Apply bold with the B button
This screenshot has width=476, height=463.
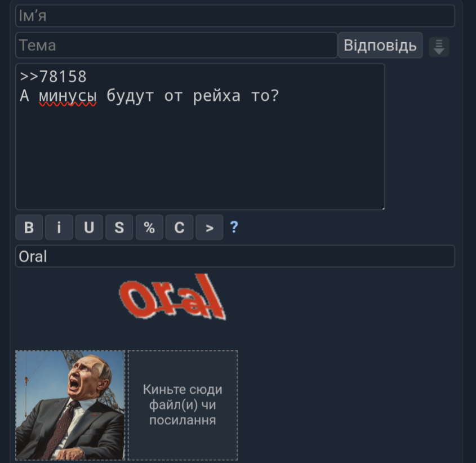[x=29, y=227]
